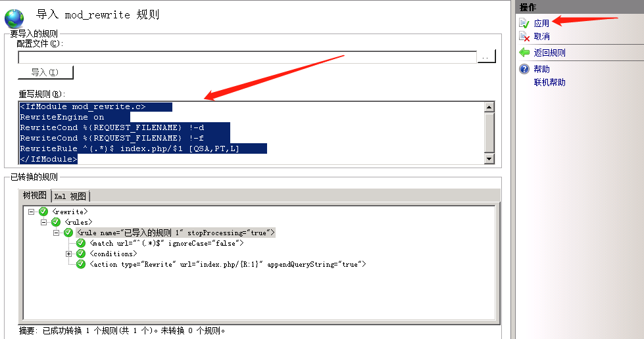Viewport: 644px width, 339px height.
Task: Select the <match url> tree item
Action: tap(166, 243)
